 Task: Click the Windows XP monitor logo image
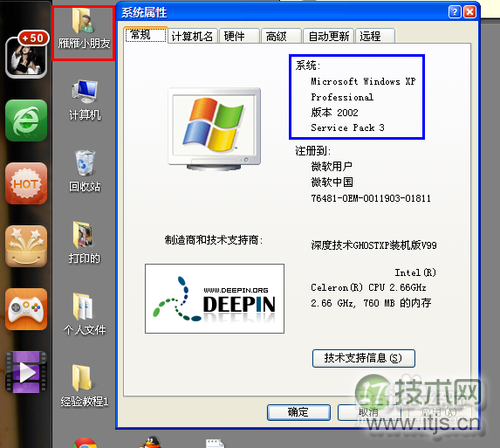(x=214, y=129)
